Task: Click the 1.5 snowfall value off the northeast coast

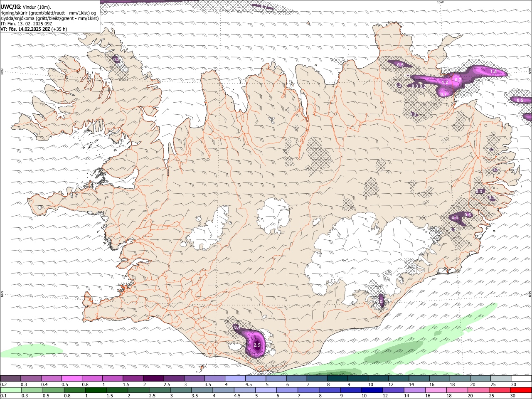Action: point(493,71)
